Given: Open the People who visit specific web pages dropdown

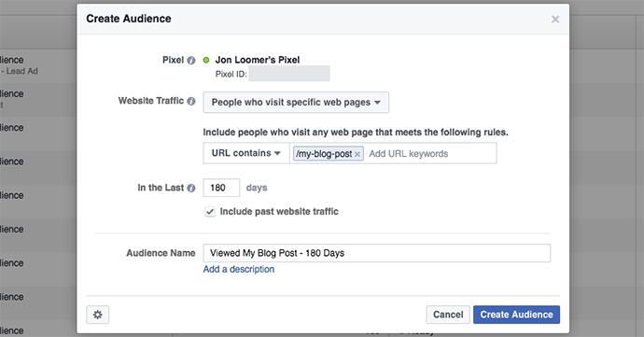Looking at the screenshot, I should [296, 103].
